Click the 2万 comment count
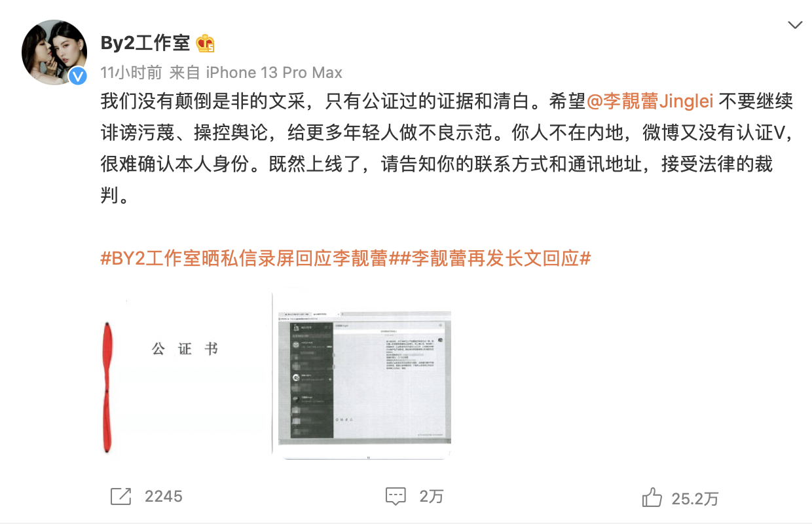This screenshot has height=524, width=812. (432, 496)
